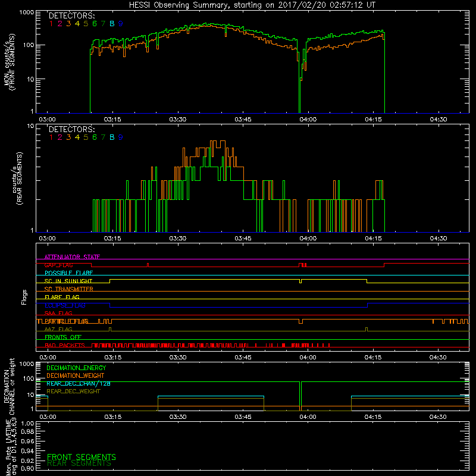Image resolution: width=476 pixels, height=476 pixels.
Task: Click the DECIMATION_ENERGY legend label
Action: pyautogui.click(x=76, y=368)
